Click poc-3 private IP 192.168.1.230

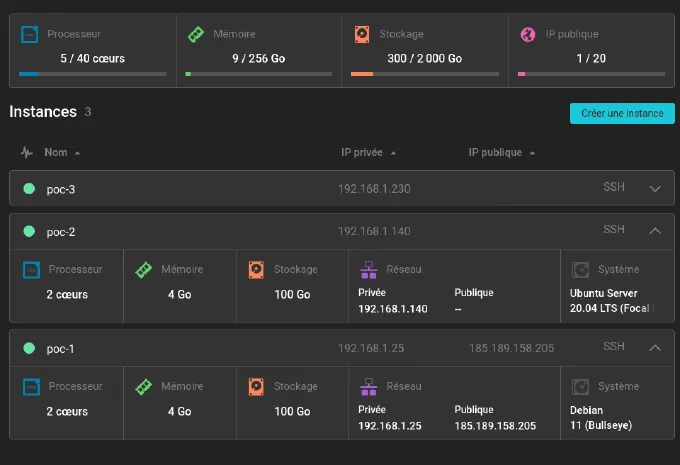click(374, 189)
